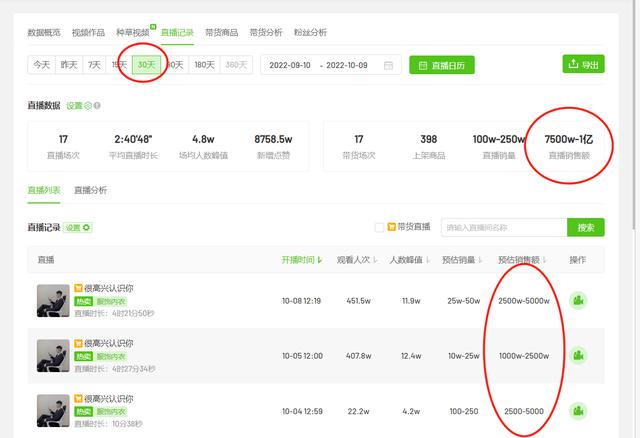This screenshot has width=640, height=438.
Task: Click the green 导出 export button
Action: click(x=583, y=65)
